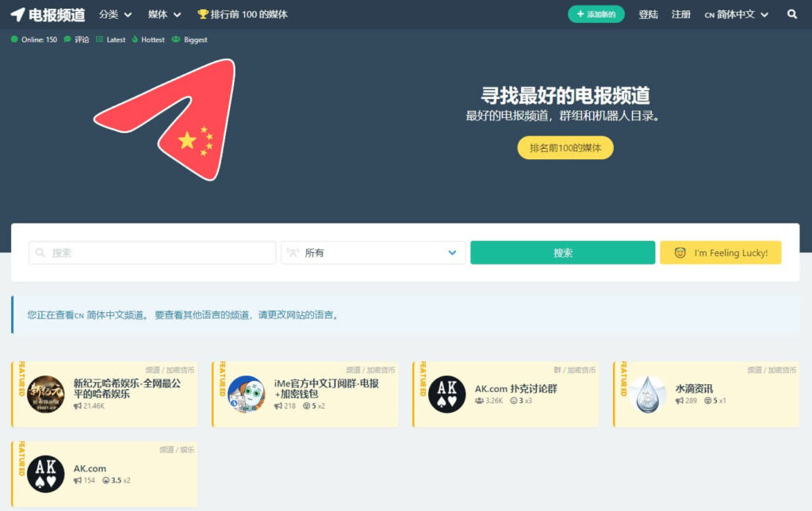Show Latest channels

point(110,40)
